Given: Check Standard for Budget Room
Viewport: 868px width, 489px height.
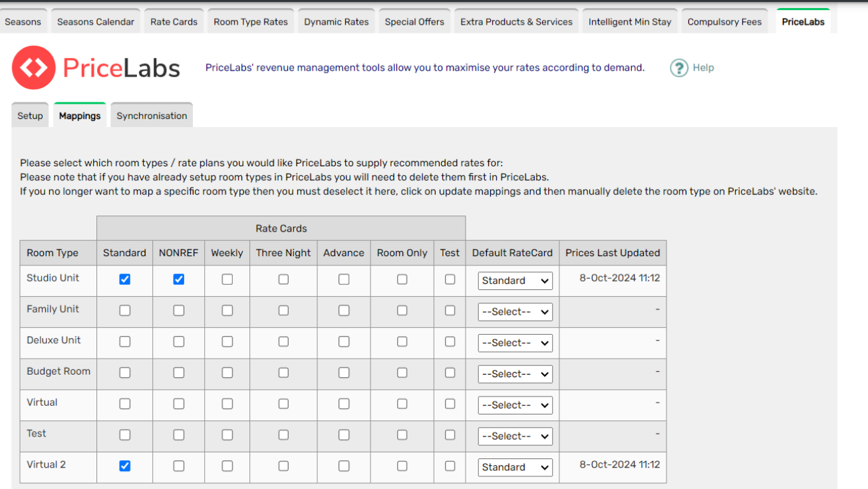Looking at the screenshot, I should pyautogui.click(x=124, y=373).
